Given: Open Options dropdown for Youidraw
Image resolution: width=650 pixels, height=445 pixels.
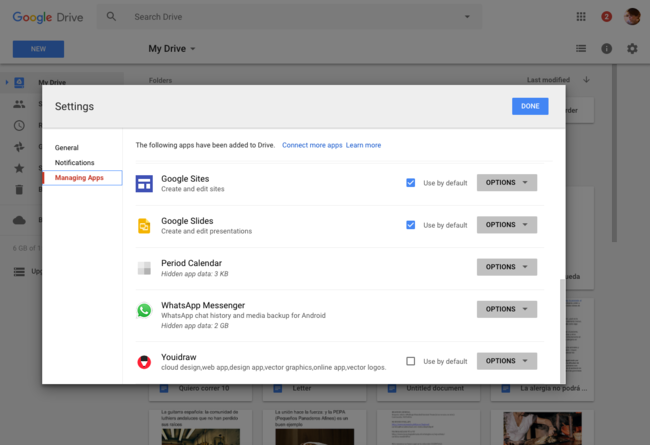Looking at the screenshot, I should pos(507,361).
